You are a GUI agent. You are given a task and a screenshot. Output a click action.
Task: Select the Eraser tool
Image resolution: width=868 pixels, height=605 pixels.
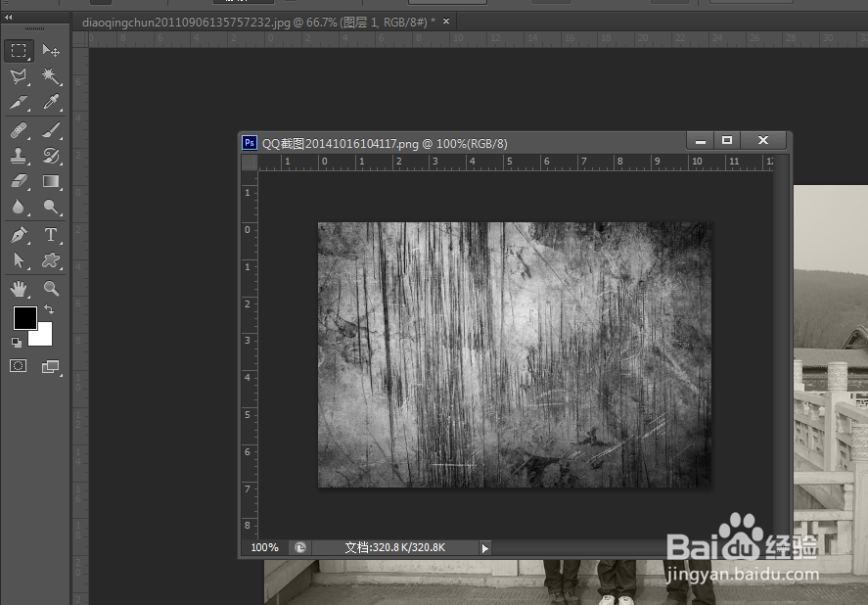pos(19,181)
